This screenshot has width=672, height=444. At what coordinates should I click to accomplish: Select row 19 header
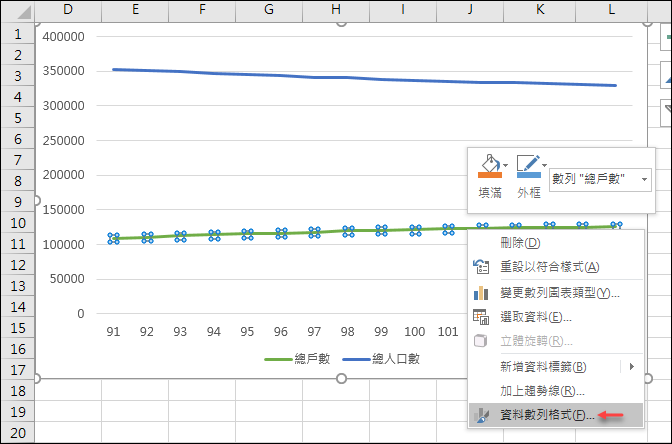point(18,412)
